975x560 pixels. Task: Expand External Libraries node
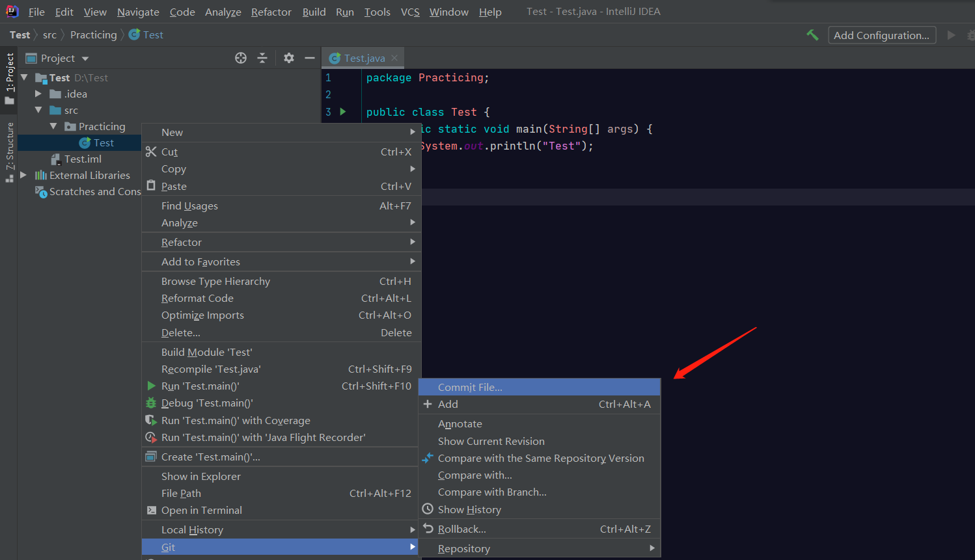(23, 175)
